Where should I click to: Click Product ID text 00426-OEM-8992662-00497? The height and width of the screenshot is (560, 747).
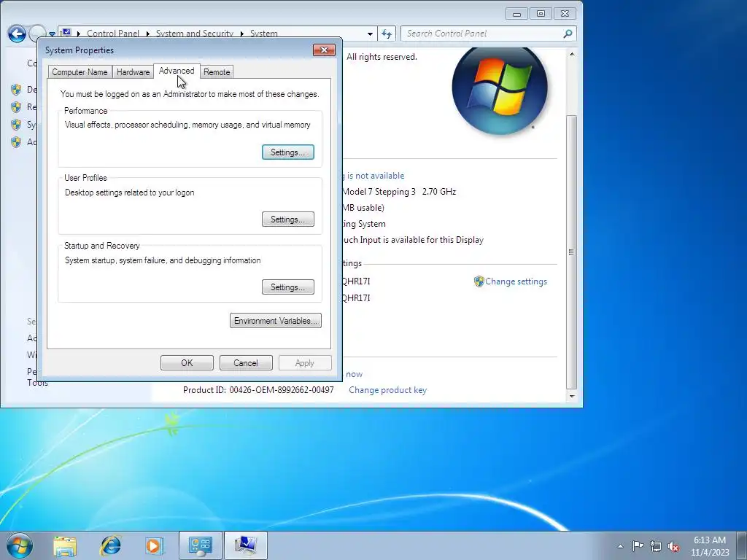[x=282, y=390]
